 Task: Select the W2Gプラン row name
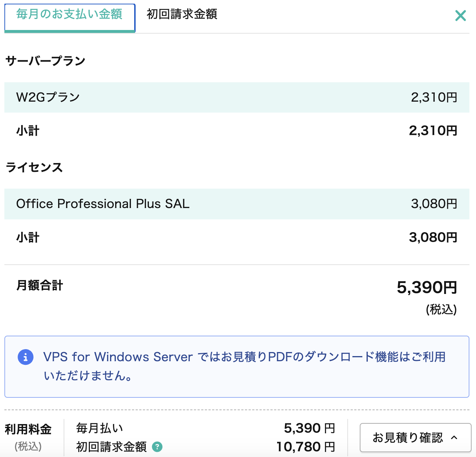pos(48,97)
